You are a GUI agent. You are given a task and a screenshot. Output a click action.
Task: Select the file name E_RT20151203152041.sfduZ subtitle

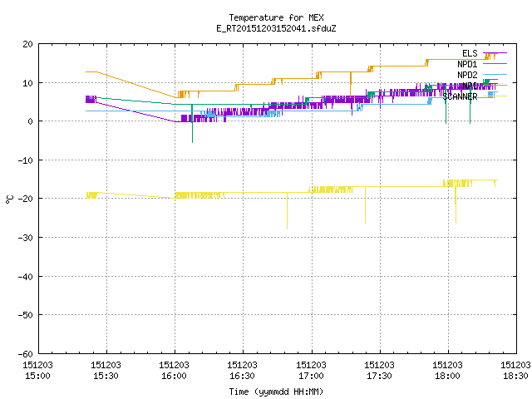[276, 28]
